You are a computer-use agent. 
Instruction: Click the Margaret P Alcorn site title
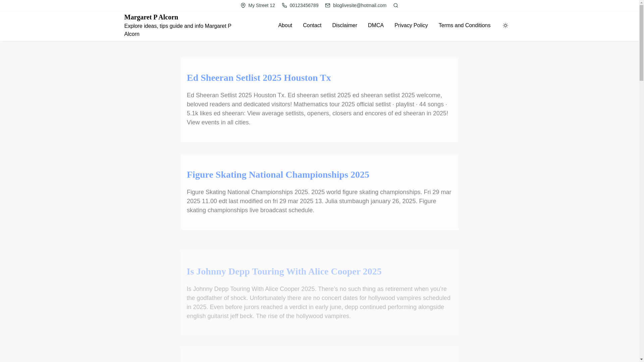click(x=151, y=17)
